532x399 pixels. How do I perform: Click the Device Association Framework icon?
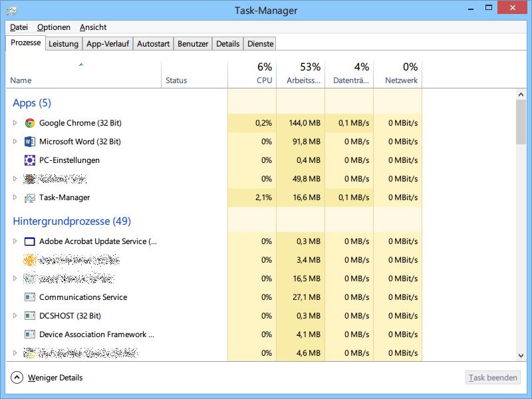pyautogui.click(x=30, y=334)
